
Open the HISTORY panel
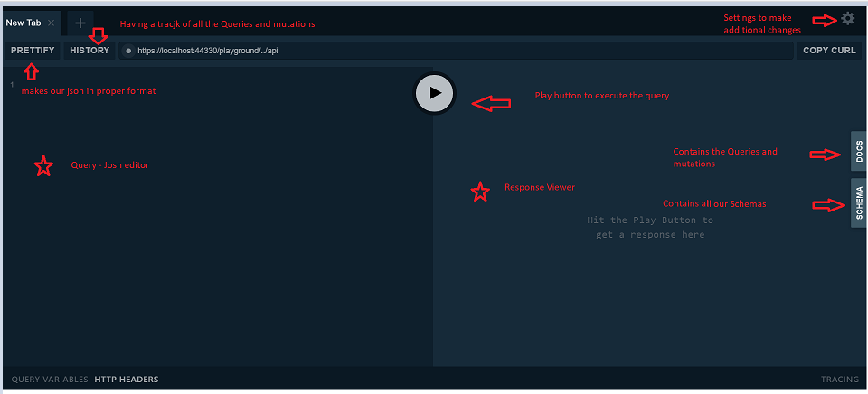90,51
